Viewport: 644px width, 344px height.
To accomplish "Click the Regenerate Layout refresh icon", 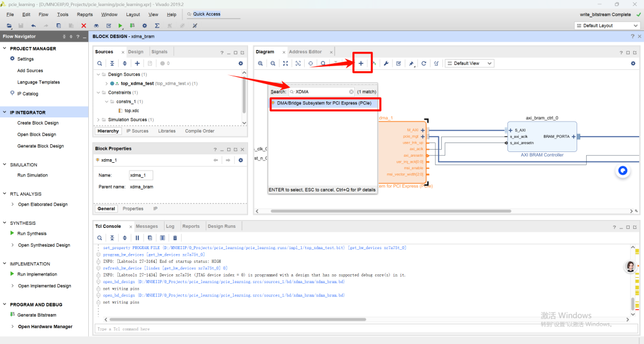I will click(423, 63).
